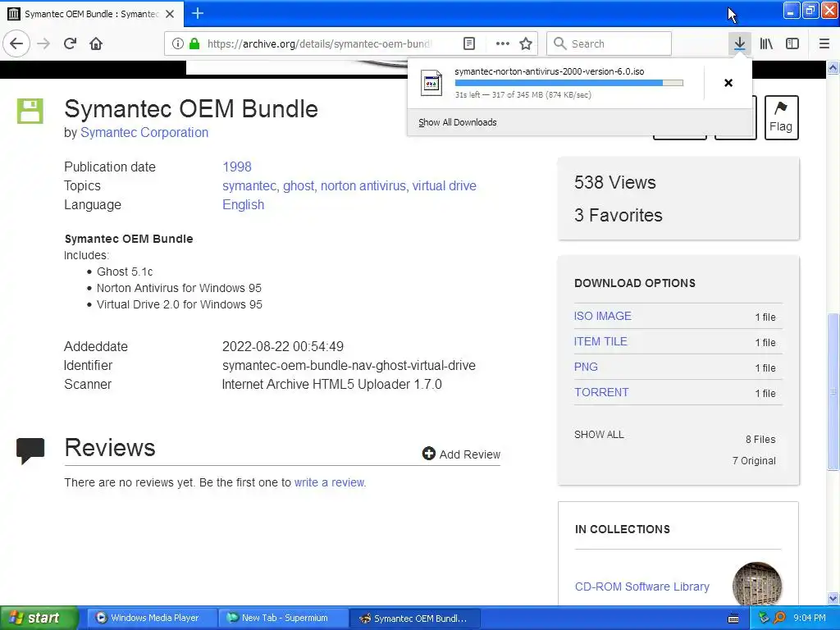Click in the browser Search field

[x=609, y=43]
